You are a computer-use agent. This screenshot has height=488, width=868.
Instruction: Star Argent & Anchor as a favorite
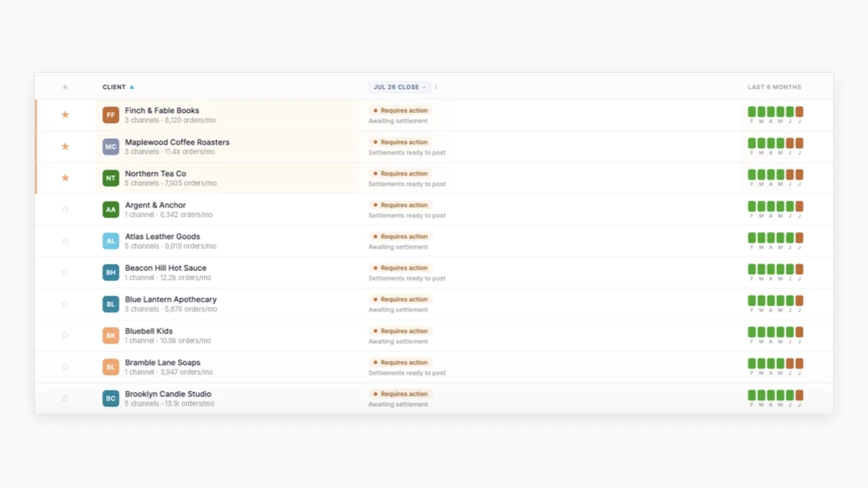click(65, 210)
